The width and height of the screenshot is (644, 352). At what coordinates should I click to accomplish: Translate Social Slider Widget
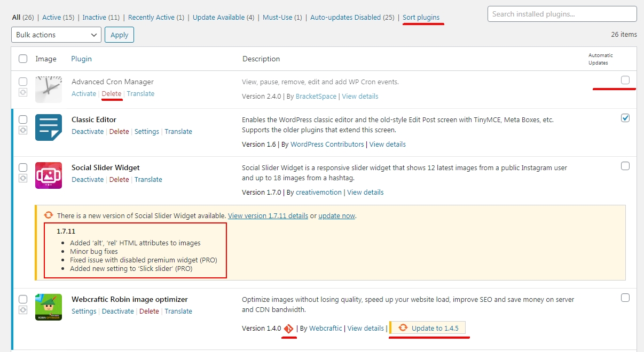(x=148, y=179)
